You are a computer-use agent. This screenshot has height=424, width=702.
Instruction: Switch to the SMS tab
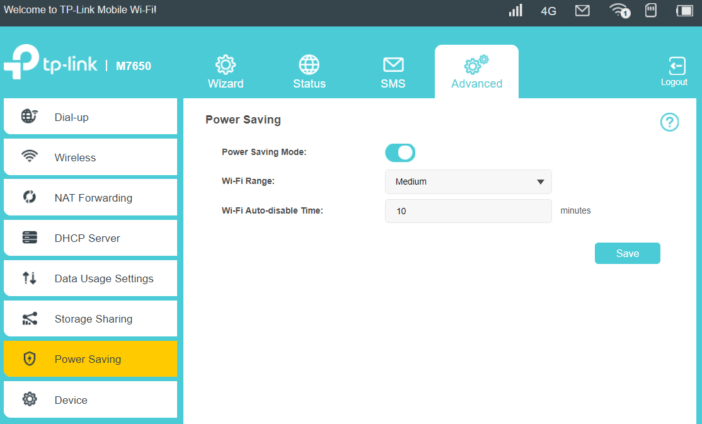[393, 72]
